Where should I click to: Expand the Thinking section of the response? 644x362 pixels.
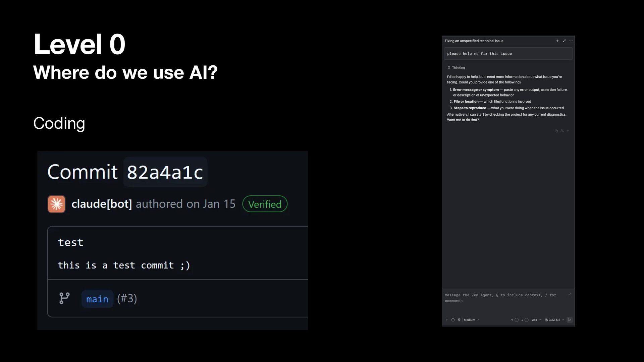point(456,68)
